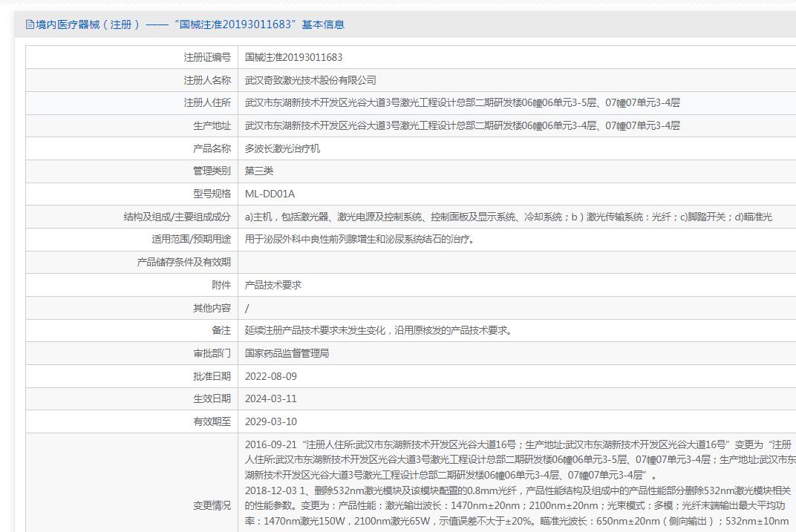The image size is (796, 532).
Task: Click the 境内医疗器械（注册）基本信息 header title
Action: tap(190, 24)
